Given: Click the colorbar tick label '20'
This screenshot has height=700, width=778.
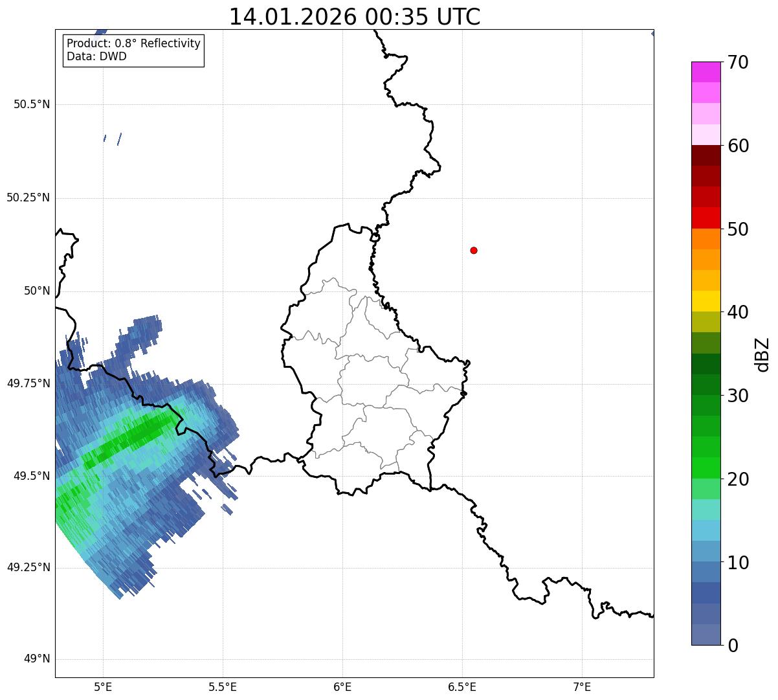Looking at the screenshot, I should pos(738,479).
